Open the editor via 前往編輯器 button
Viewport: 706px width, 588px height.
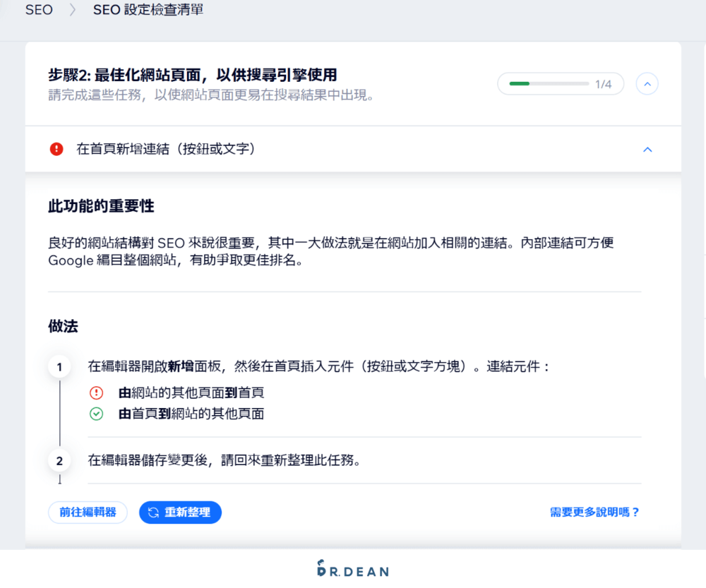[88, 512]
